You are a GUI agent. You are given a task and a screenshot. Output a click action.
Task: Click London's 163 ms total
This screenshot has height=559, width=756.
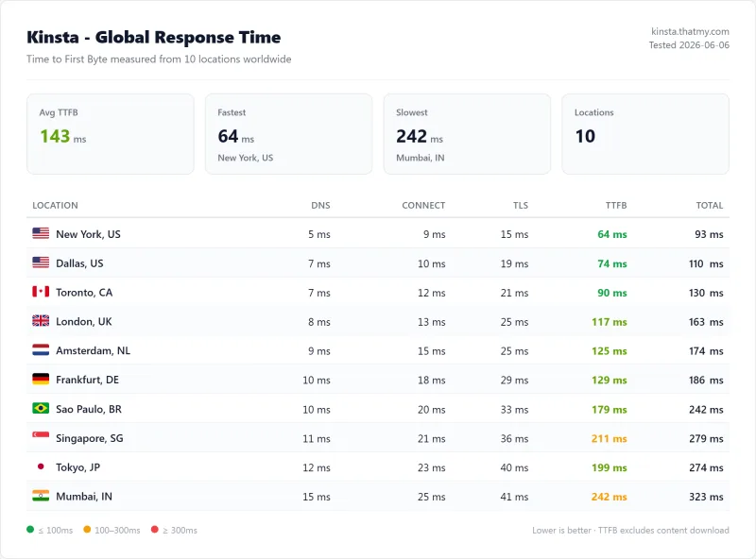(x=706, y=322)
